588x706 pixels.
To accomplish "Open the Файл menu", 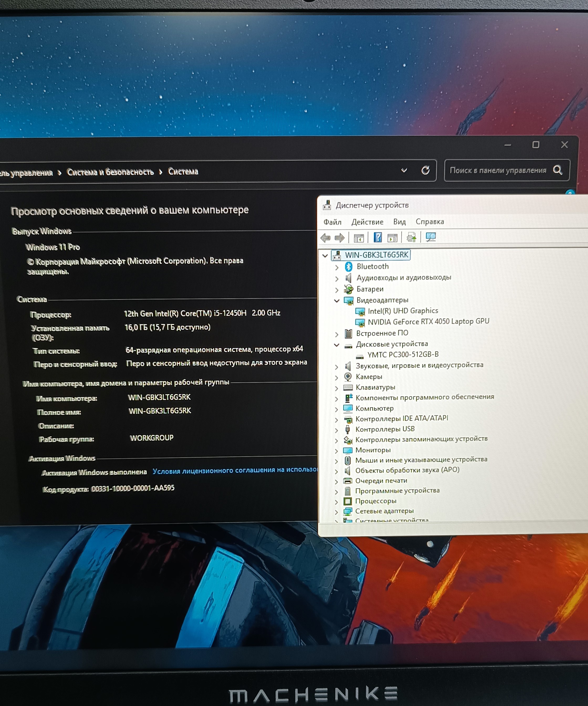I will pos(332,222).
